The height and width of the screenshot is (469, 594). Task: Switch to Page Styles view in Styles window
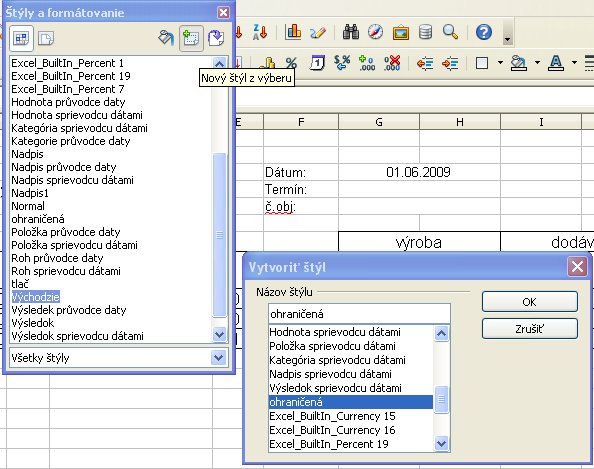pos(46,38)
